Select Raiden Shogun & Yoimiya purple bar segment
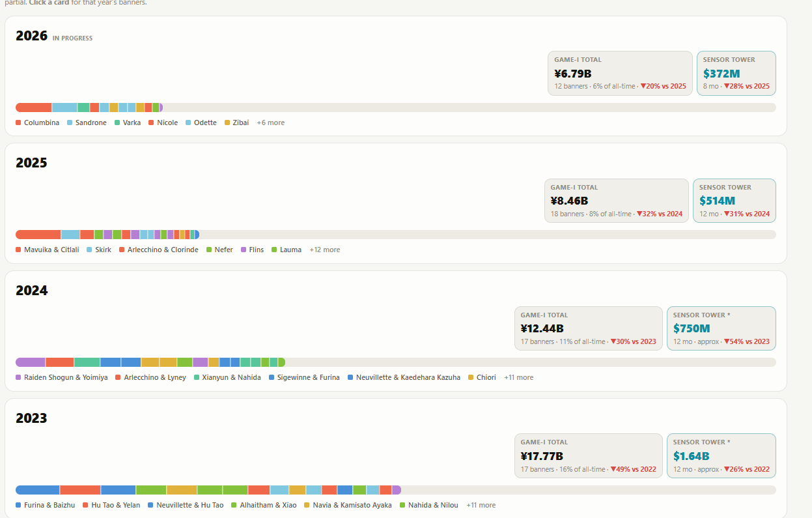Viewport: 812px width, 518px height. point(31,362)
